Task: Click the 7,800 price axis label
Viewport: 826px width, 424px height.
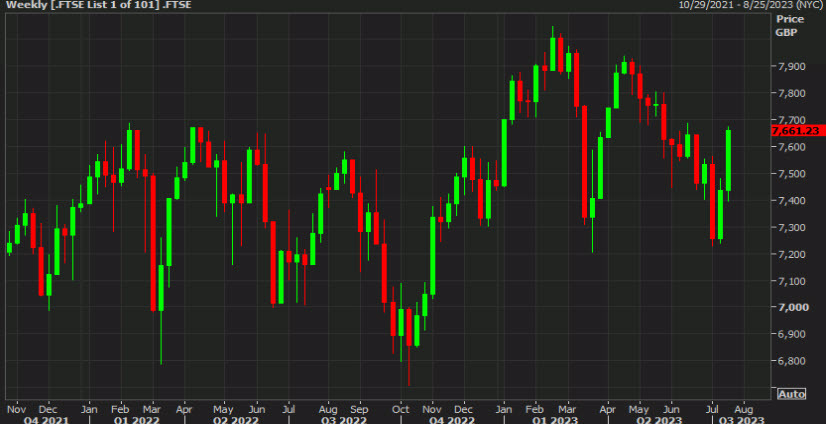Action: coord(791,93)
